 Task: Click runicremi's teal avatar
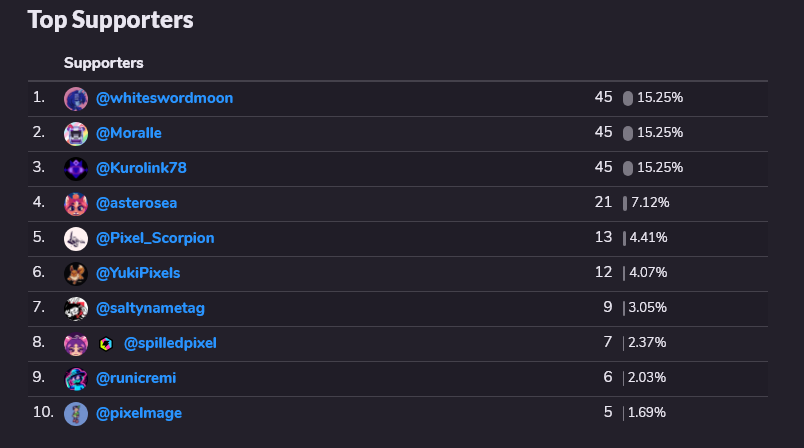76,379
